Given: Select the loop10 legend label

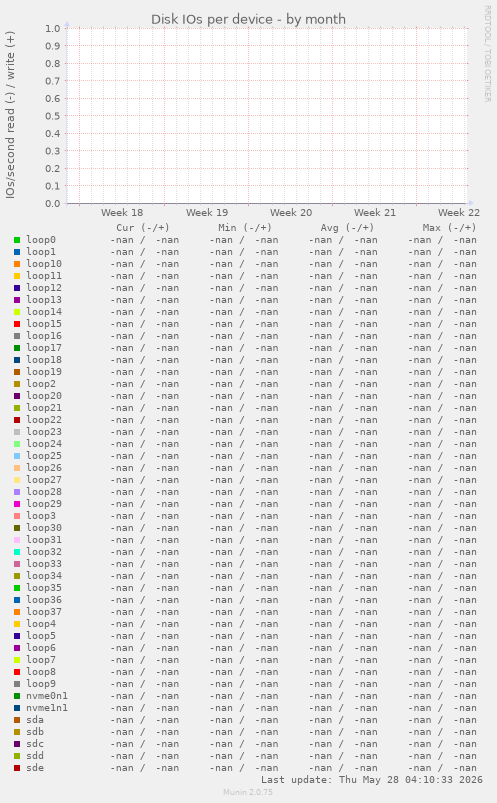Looking at the screenshot, I should click(44, 264).
